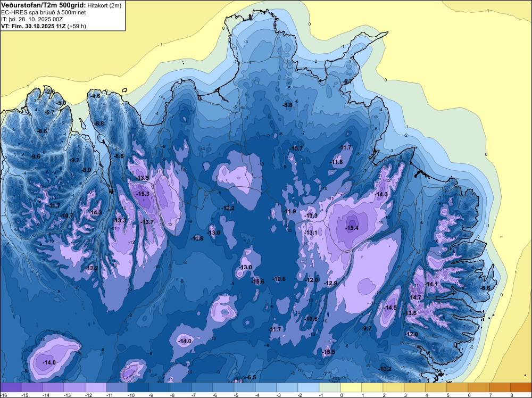Click the -6.5 value at the bottom edge
The width and height of the screenshot is (532, 398).
click(x=252, y=377)
